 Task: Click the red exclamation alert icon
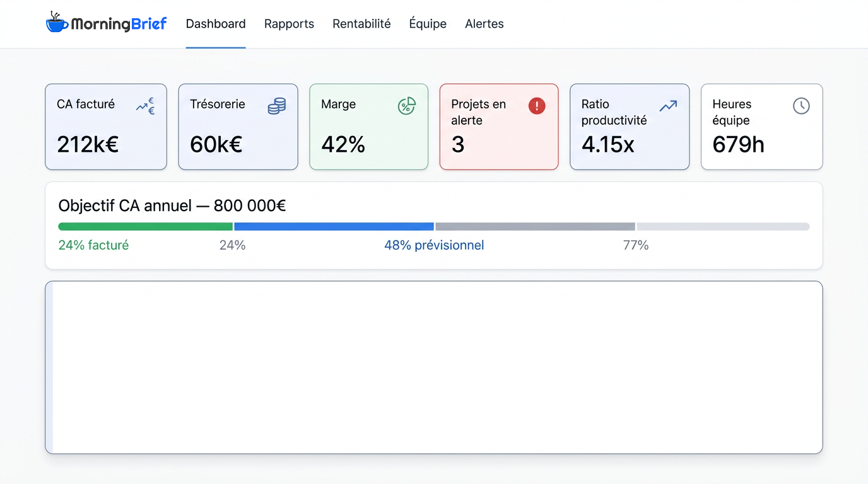point(537,106)
